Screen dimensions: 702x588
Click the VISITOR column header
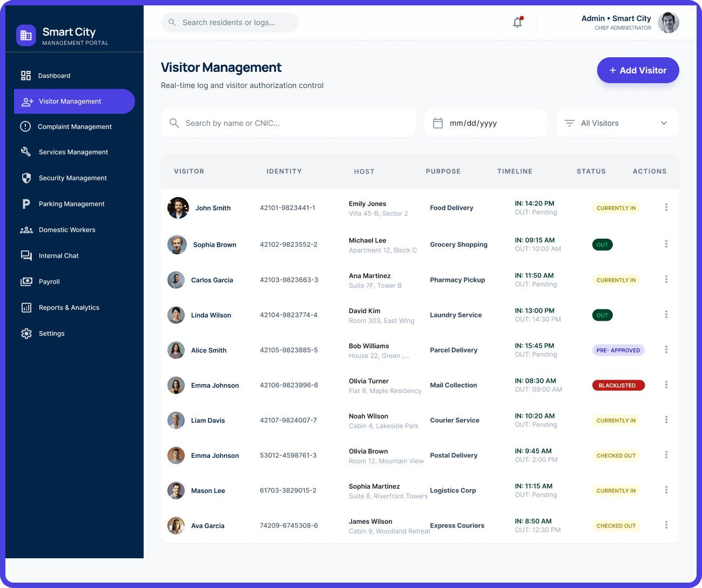click(189, 171)
